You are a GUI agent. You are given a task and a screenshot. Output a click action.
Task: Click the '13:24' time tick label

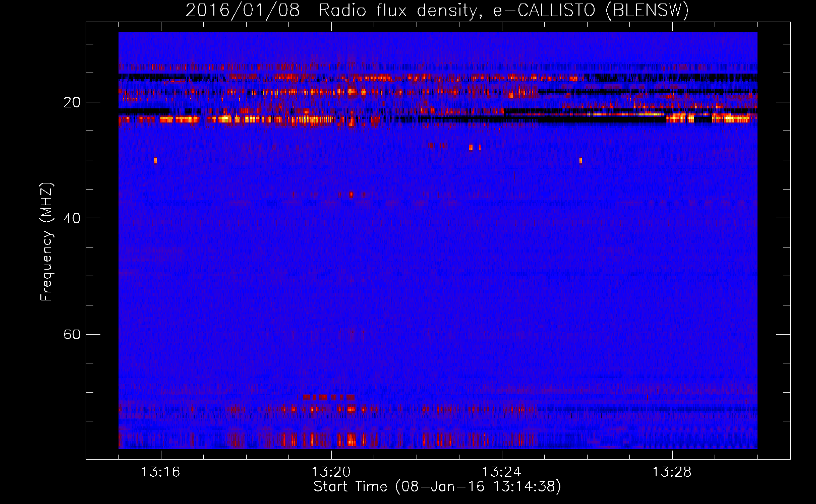(x=501, y=472)
